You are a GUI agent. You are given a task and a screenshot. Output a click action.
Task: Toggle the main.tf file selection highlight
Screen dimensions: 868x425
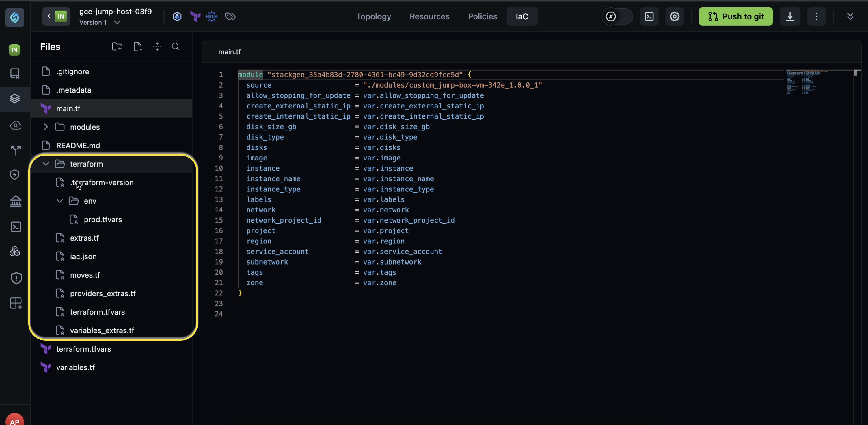pyautogui.click(x=68, y=108)
